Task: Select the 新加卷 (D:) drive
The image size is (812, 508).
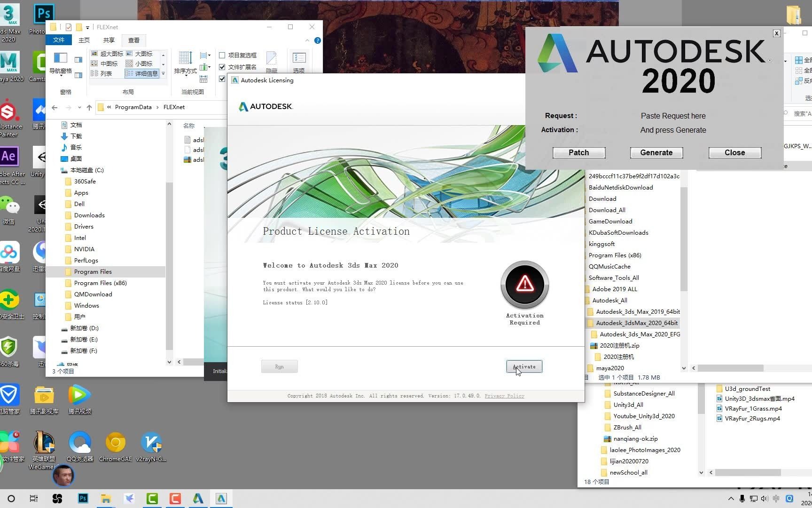Action: 84,328
